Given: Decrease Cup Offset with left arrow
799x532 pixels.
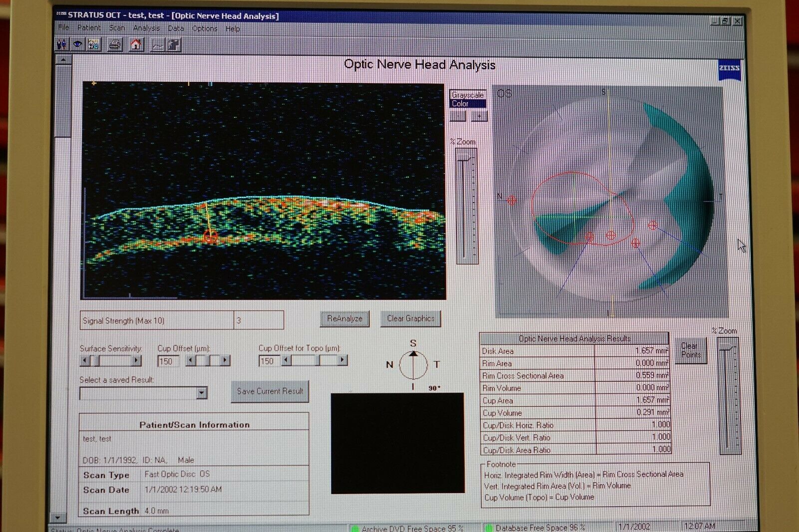Looking at the screenshot, I should (x=190, y=360).
